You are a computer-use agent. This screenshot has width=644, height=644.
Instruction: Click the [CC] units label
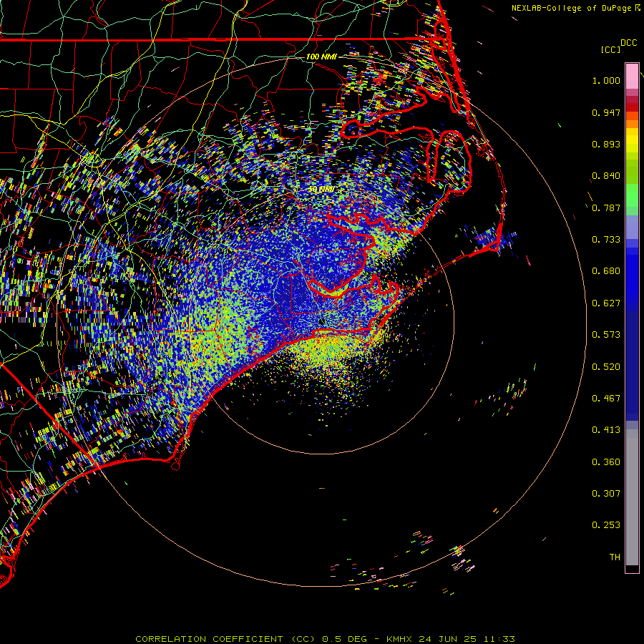[x=611, y=49]
